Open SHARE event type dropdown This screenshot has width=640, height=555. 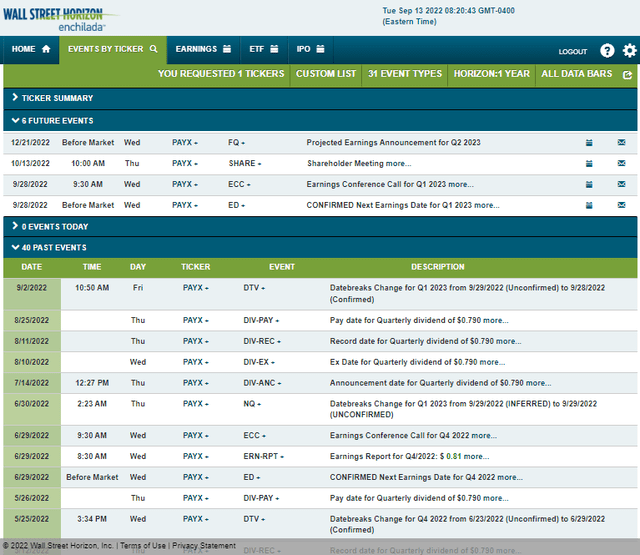coord(244,164)
